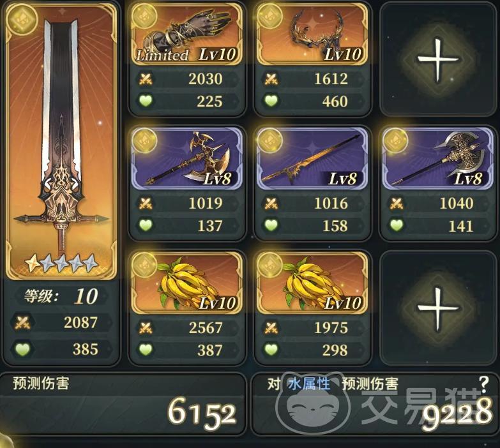Click the element badge on gauntlet card

144,17
